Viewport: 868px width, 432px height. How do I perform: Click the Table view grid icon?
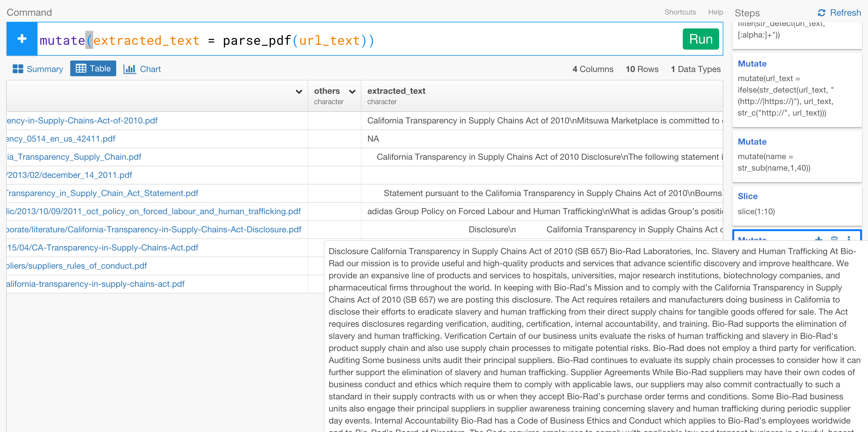81,68
